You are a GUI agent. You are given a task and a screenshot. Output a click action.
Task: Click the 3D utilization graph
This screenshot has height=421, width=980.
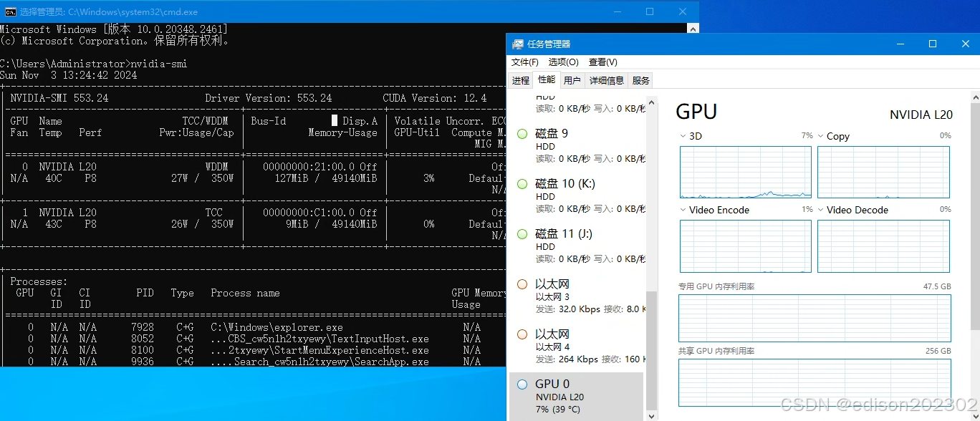746,173
